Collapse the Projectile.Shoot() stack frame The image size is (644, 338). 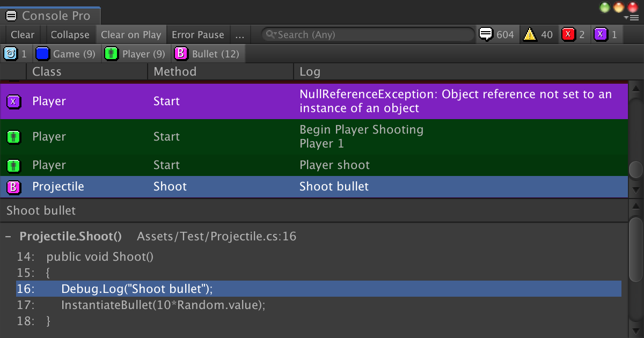9,237
